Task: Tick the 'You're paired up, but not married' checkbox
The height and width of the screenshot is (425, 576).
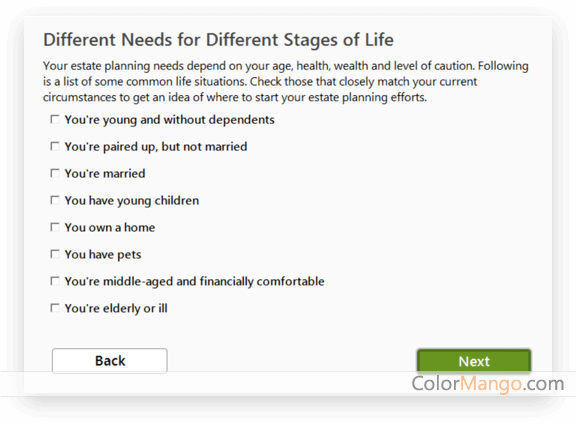Action: (55, 147)
